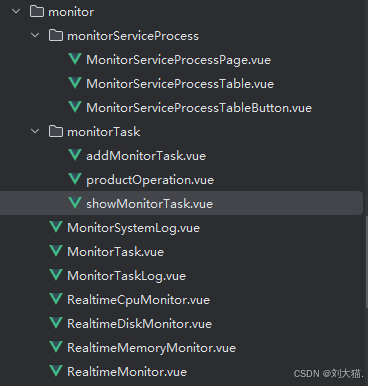
Task: Collapse the monitorTask folder chevron
Action: 35,131
